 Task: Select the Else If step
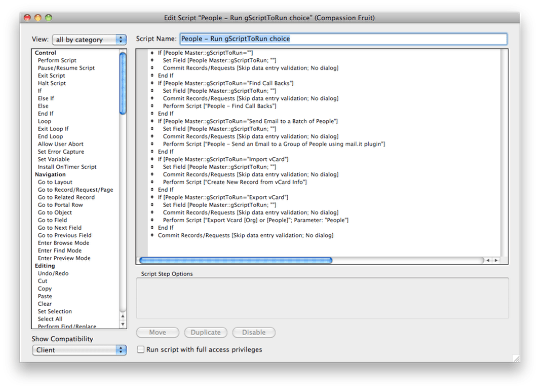coord(46,98)
